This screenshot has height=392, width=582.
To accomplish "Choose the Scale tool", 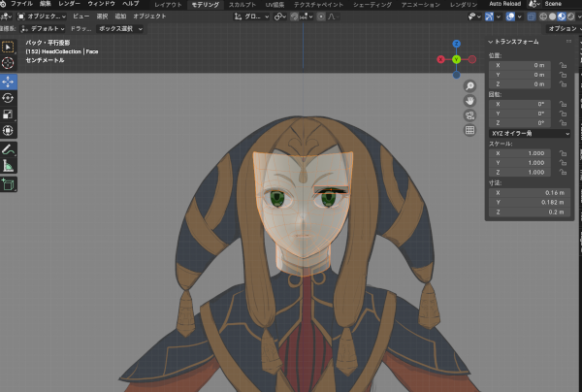I will click(8, 114).
